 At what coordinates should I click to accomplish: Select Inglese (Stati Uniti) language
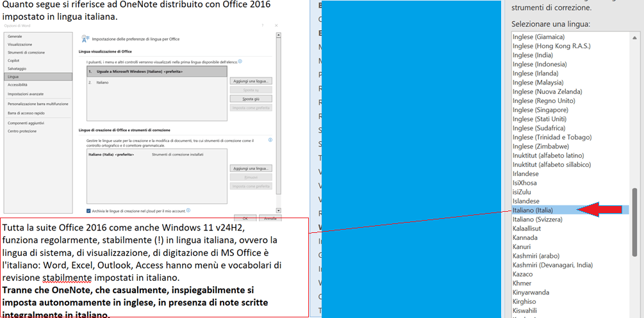pos(540,119)
